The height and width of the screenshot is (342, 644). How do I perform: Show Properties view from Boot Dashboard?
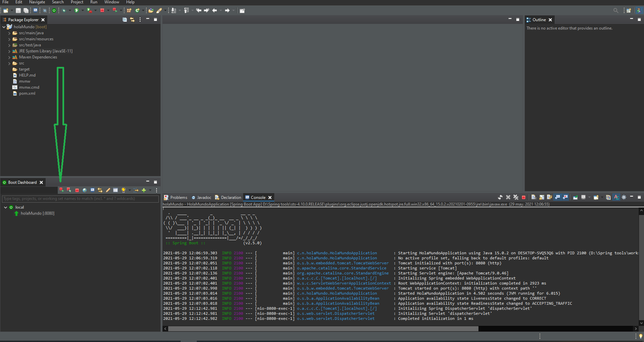point(116,190)
